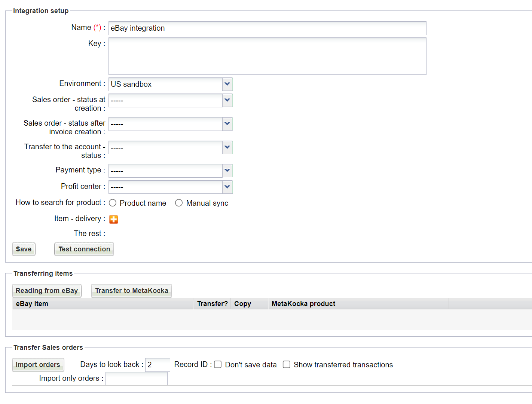532x404 pixels.
Task: Click the Copy column header
Action: 250,304
